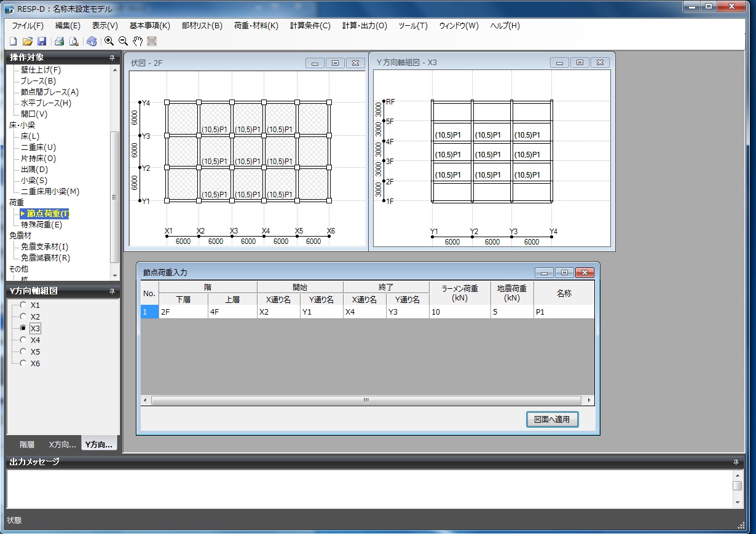Select radio button X2
This screenshot has width=756, height=534.
(23, 316)
